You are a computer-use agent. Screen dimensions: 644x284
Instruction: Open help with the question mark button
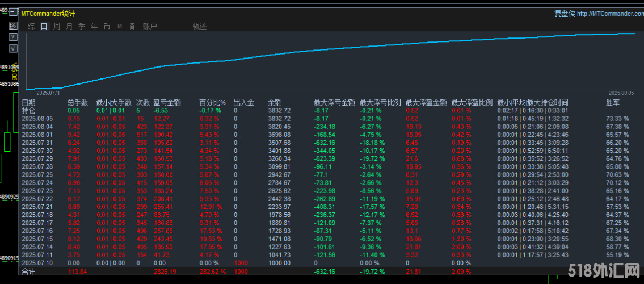[12, 37]
